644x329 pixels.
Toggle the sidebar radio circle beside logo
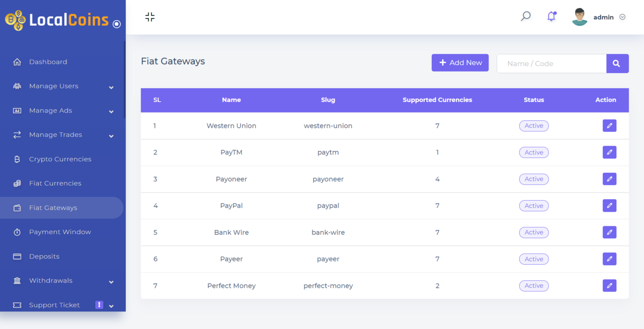click(117, 24)
